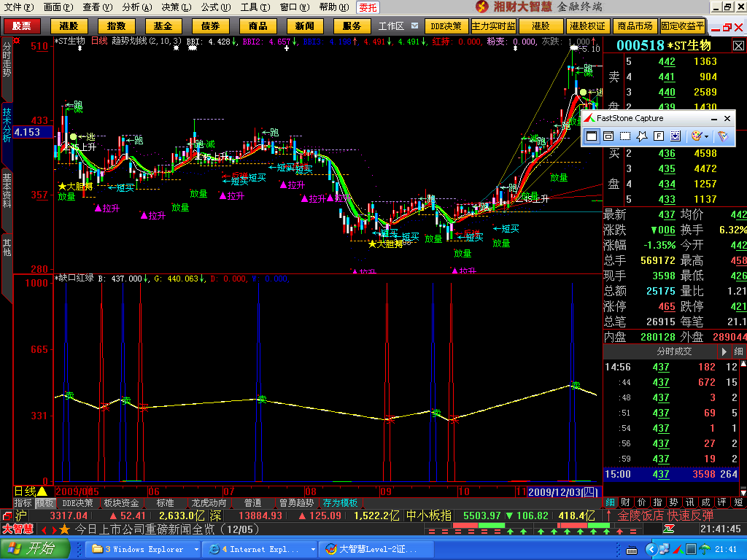Select FastStone capture active window tool
This screenshot has width=747, height=560.
coord(591,136)
